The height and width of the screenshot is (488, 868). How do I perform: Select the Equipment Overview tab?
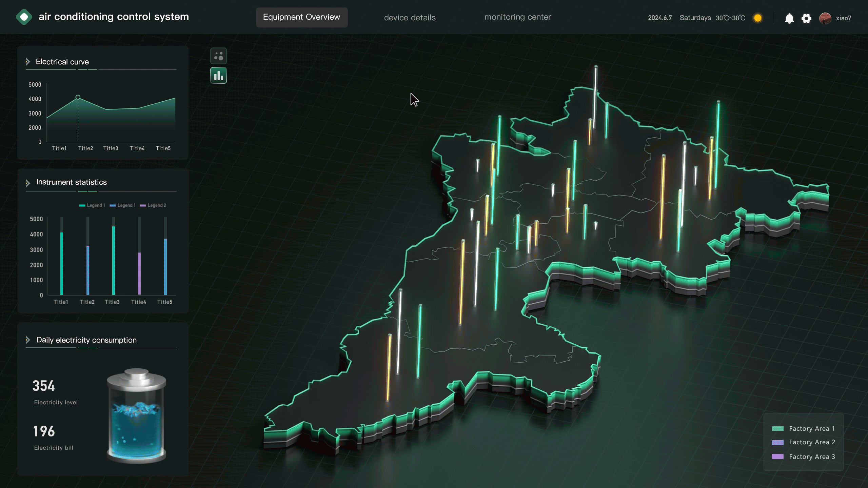pos(302,17)
